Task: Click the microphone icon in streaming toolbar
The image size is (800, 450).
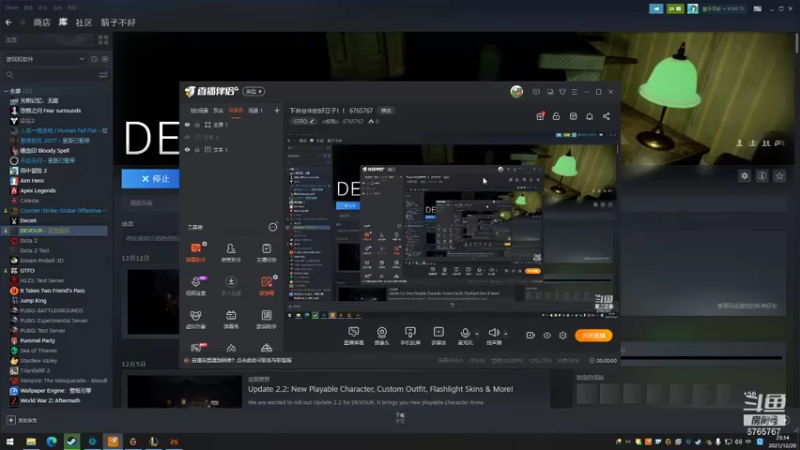Action: coord(465,333)
